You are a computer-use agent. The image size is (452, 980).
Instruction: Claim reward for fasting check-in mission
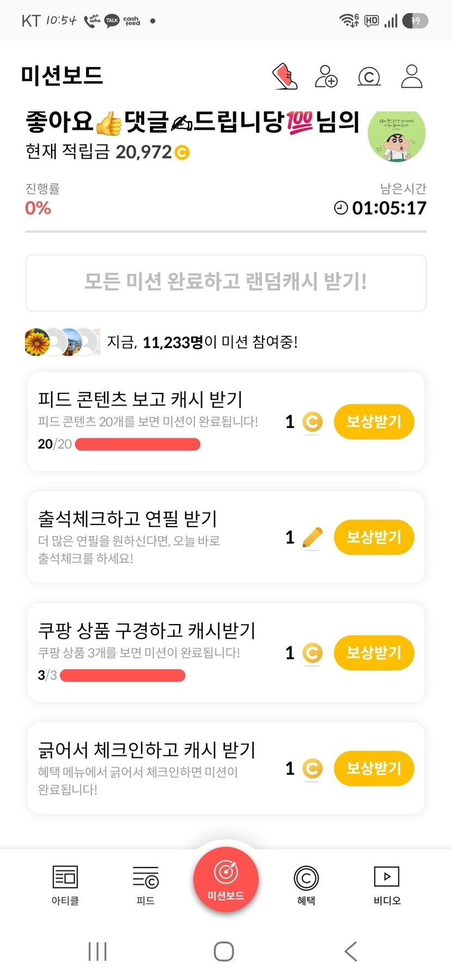[374, 769]
